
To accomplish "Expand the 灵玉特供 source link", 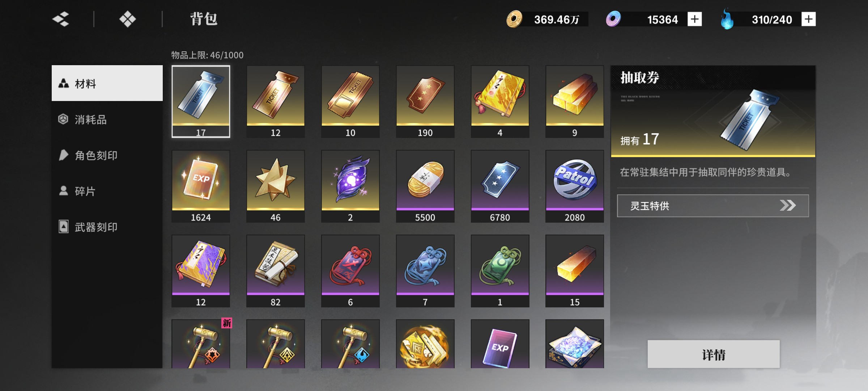I will (x=713, y=206).
